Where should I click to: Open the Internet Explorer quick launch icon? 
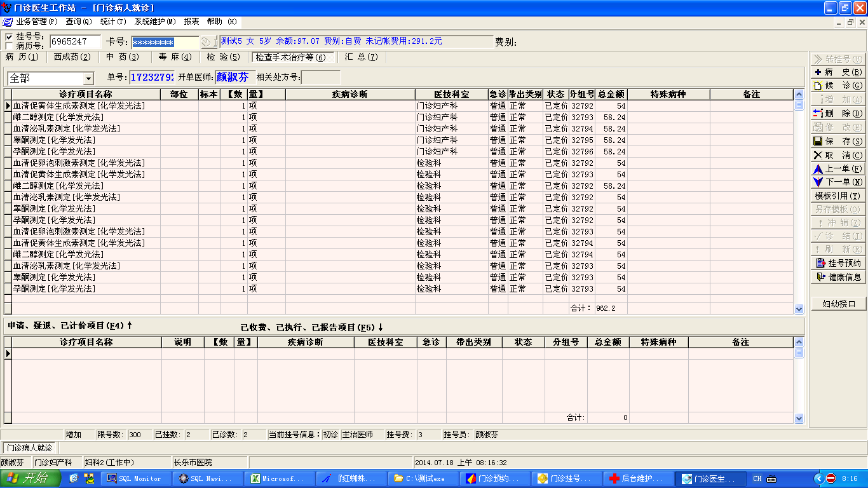pyautogui.click(x=74, y=478)
